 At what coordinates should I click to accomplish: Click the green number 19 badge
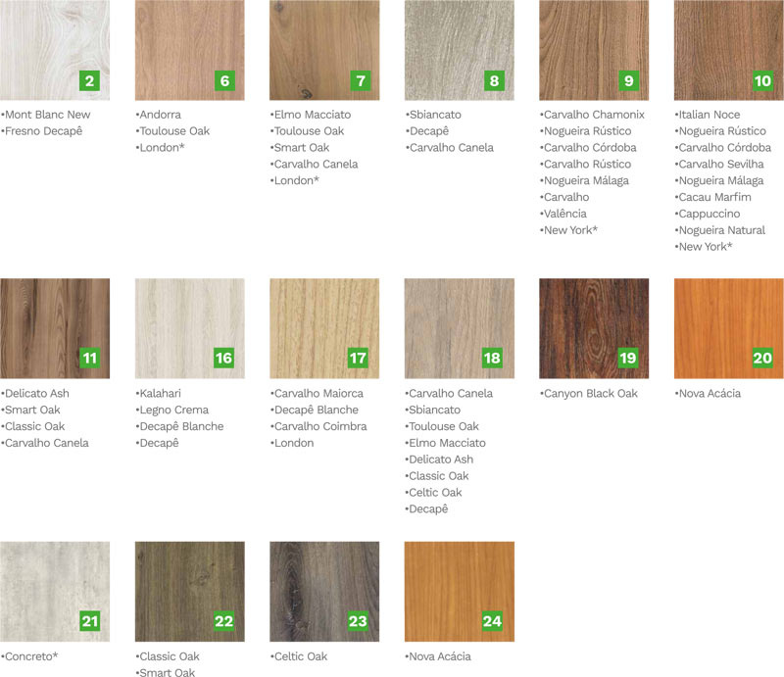628,358
